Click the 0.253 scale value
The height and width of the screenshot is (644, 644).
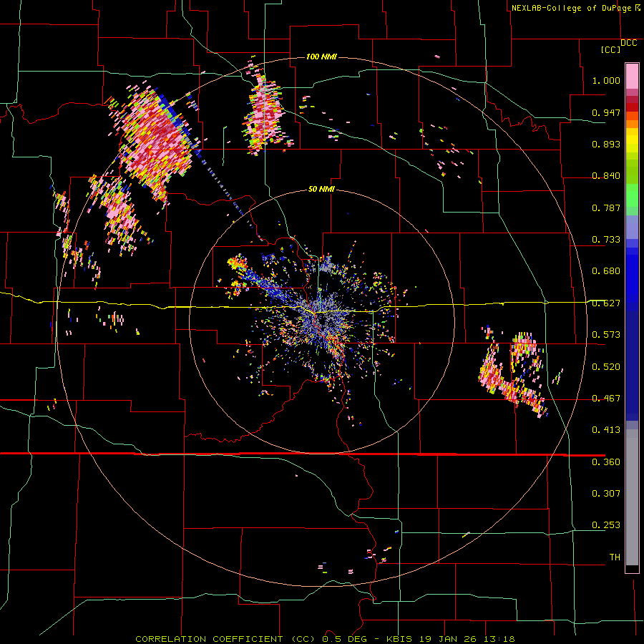(x=606, y=525)
